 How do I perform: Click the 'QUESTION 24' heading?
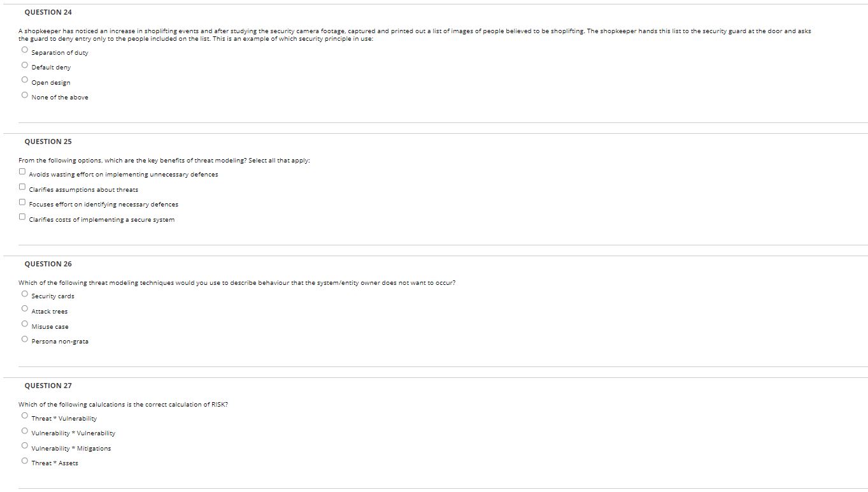pos(48,12)
